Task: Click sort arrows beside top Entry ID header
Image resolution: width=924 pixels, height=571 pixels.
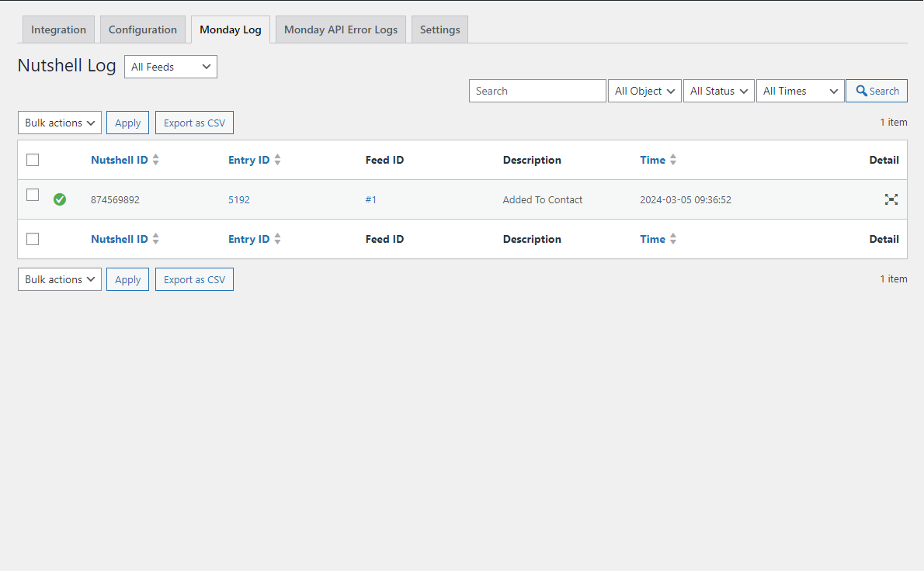Action: (277, 160)
